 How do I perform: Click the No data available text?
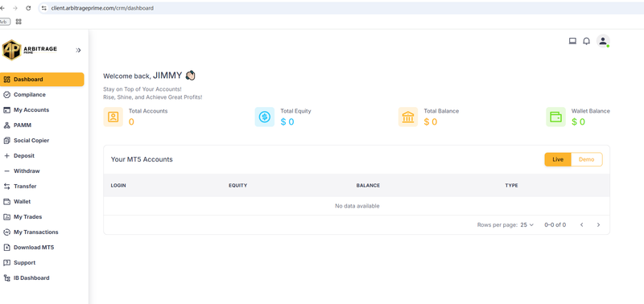(357, 206)
